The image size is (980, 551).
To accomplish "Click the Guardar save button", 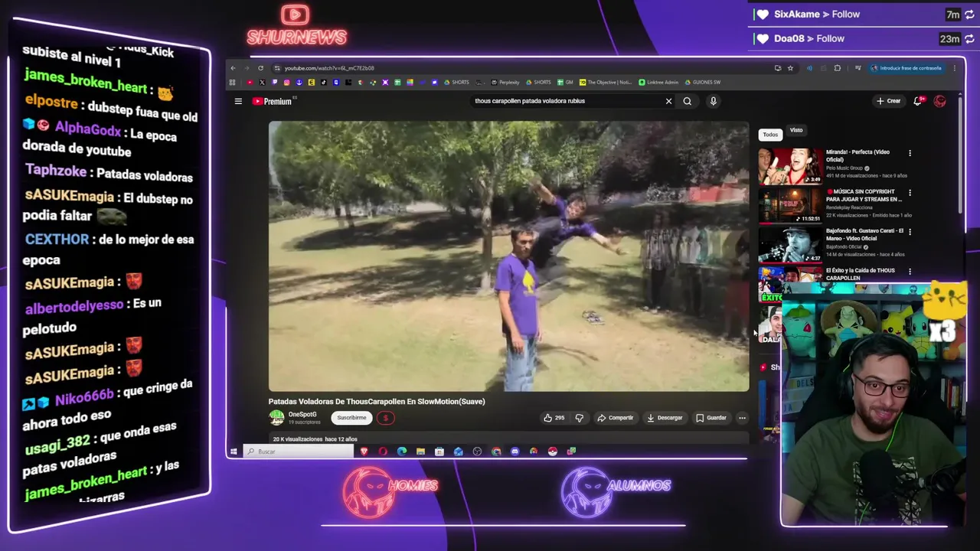I will point(711,418).
